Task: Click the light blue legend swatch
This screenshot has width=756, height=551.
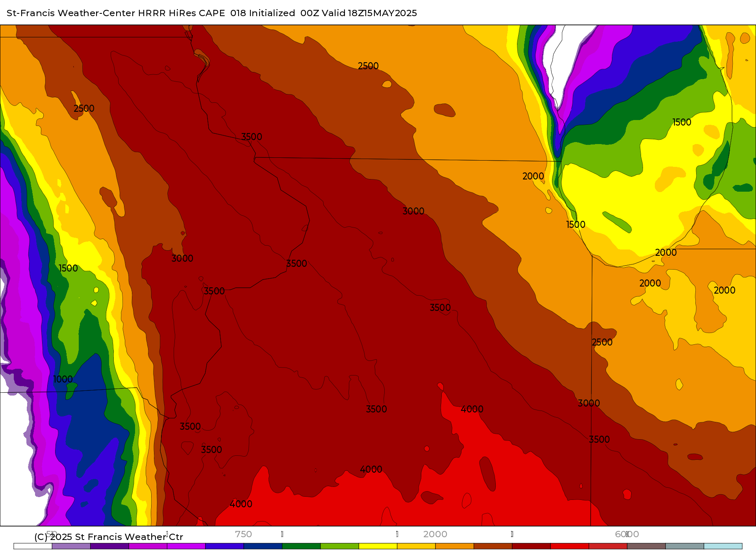Action: pyautogui.click(x=723, y=546)
